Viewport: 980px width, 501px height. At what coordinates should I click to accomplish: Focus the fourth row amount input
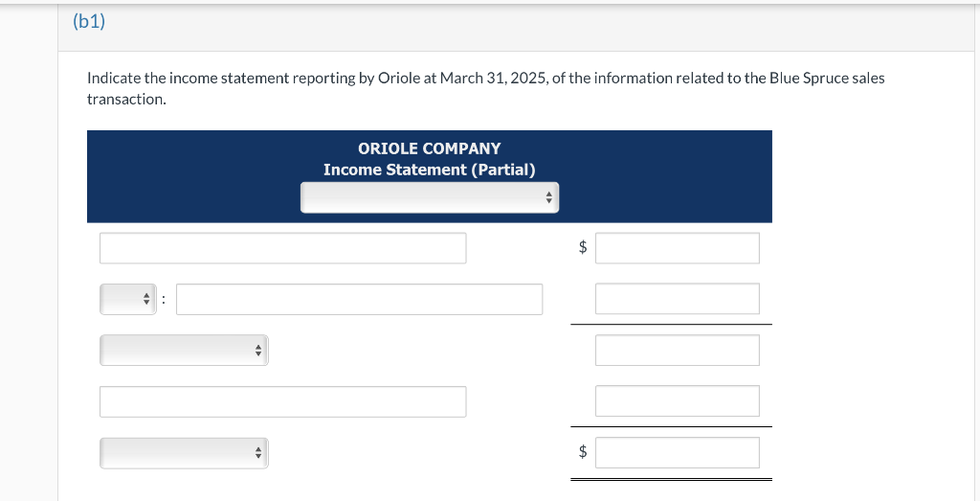[677, 401]
